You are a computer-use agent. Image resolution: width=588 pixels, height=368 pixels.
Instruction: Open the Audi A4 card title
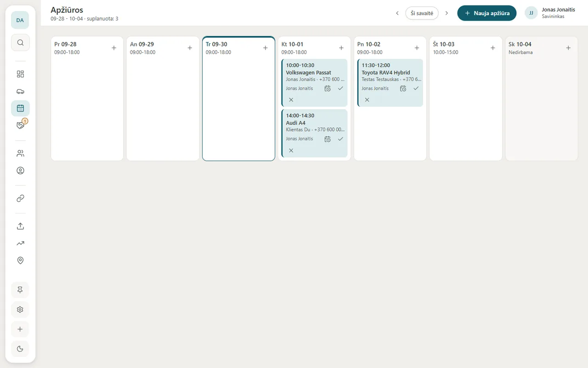pos(296,123)
